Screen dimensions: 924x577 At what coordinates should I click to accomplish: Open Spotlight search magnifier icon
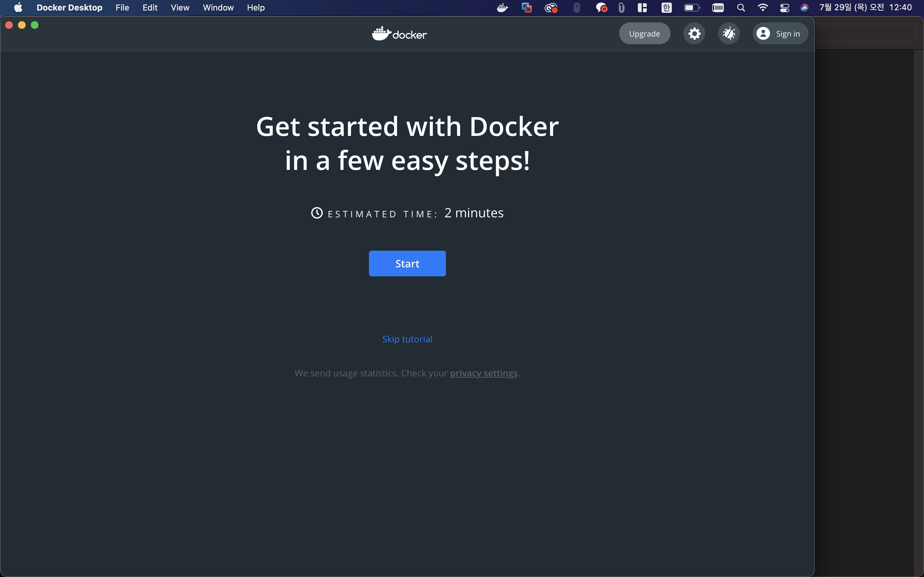point(741,8)
